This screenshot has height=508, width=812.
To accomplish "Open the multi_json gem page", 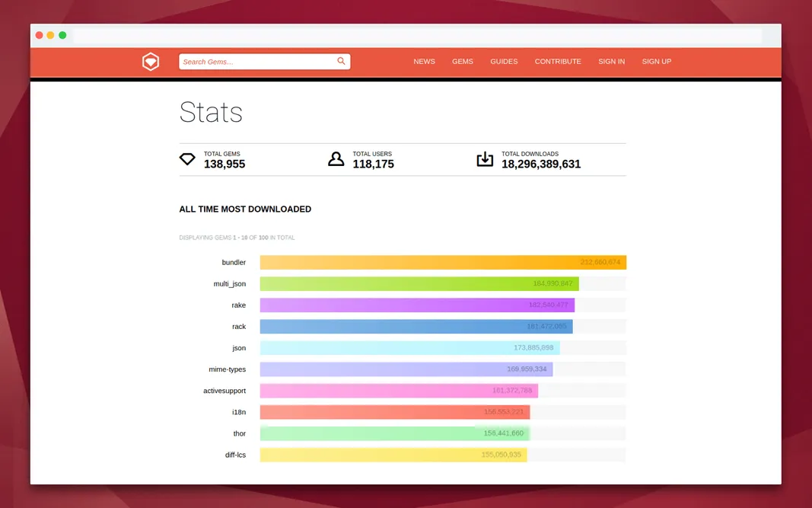I will click(x=230, y=283).
